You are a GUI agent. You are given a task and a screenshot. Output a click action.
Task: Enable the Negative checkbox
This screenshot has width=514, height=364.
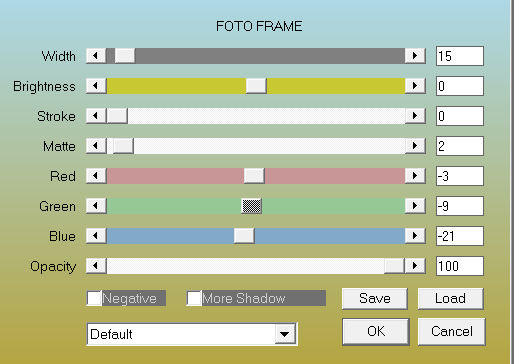[94, 298]
